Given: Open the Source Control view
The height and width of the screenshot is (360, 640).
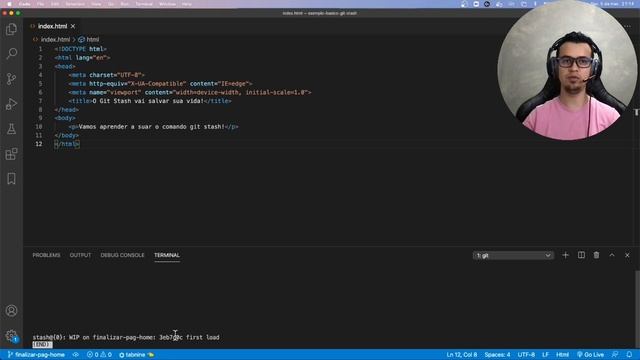Looking at the screenshot, I should pyautogui.click(x=11, y=79).
